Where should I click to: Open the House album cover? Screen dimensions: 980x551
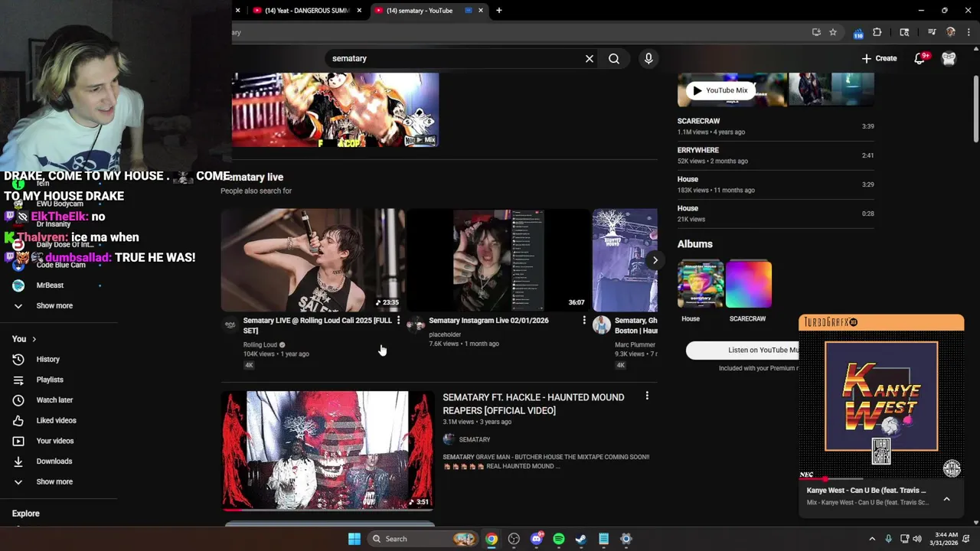[x=701, y=284]
